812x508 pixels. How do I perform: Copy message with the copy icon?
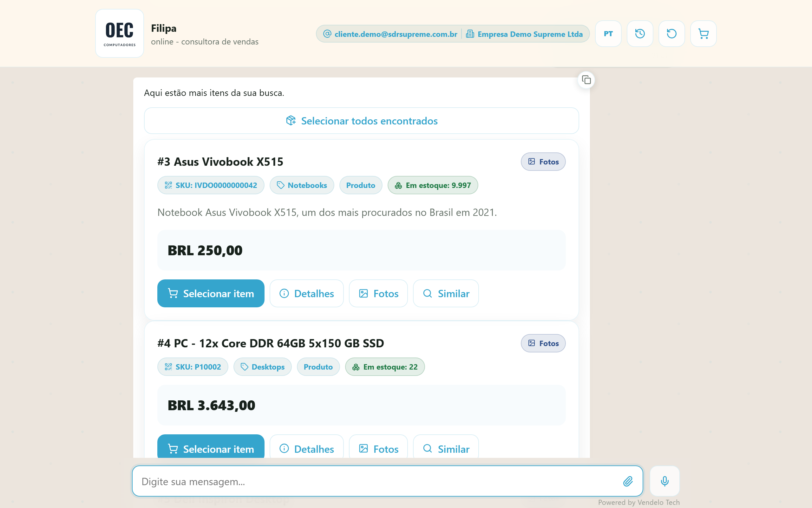point(586,80)
